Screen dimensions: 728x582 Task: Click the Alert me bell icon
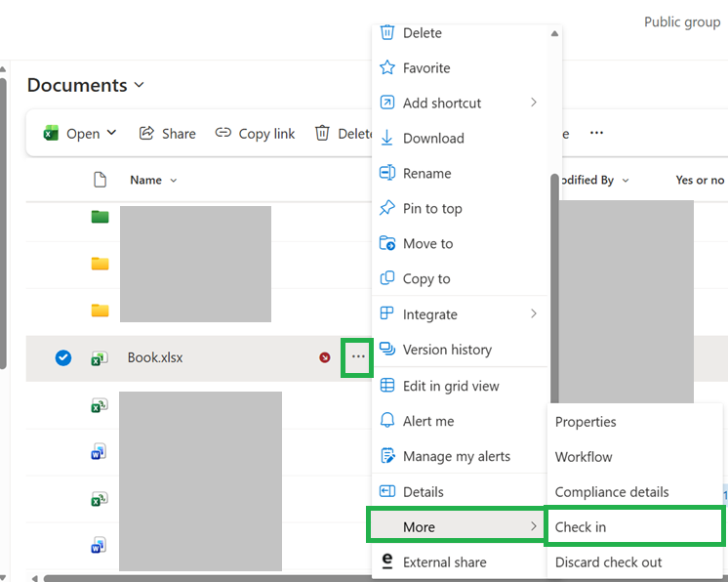pos(387,420)
